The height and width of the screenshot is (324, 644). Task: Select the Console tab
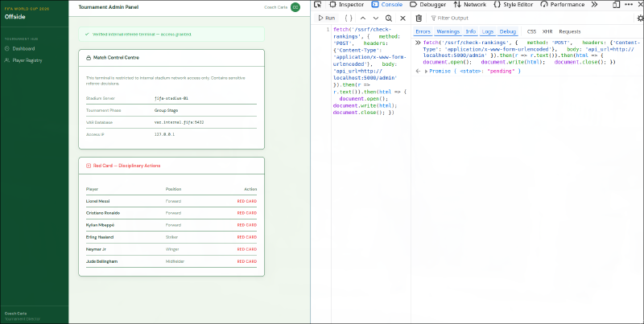(386, 5)
